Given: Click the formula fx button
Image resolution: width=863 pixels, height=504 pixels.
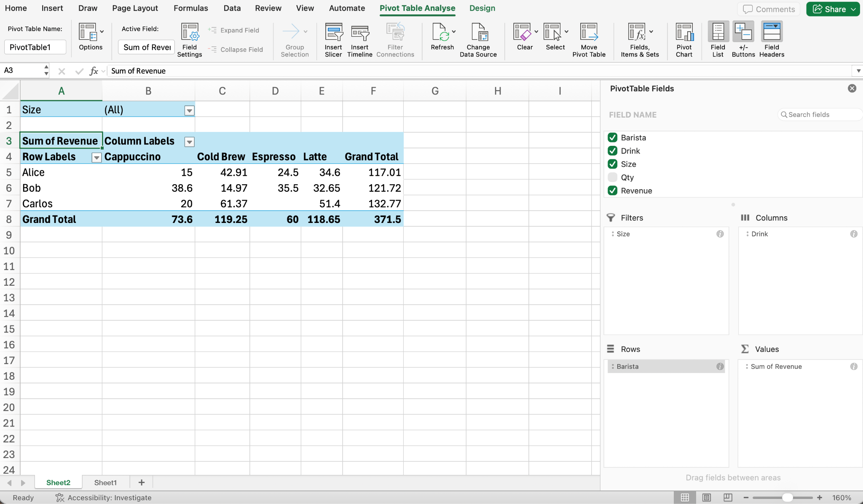Looking at the screenshot, I should click(94, 71).
